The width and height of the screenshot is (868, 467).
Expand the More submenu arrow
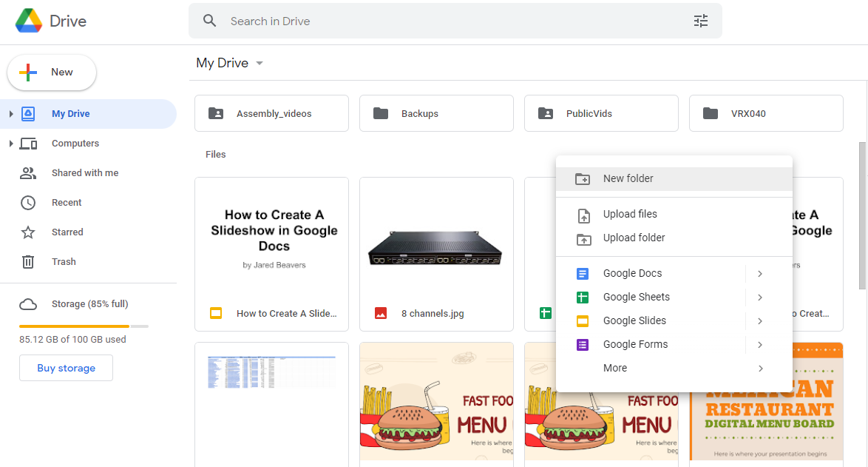pyautogui.click(x=760, y=369)
